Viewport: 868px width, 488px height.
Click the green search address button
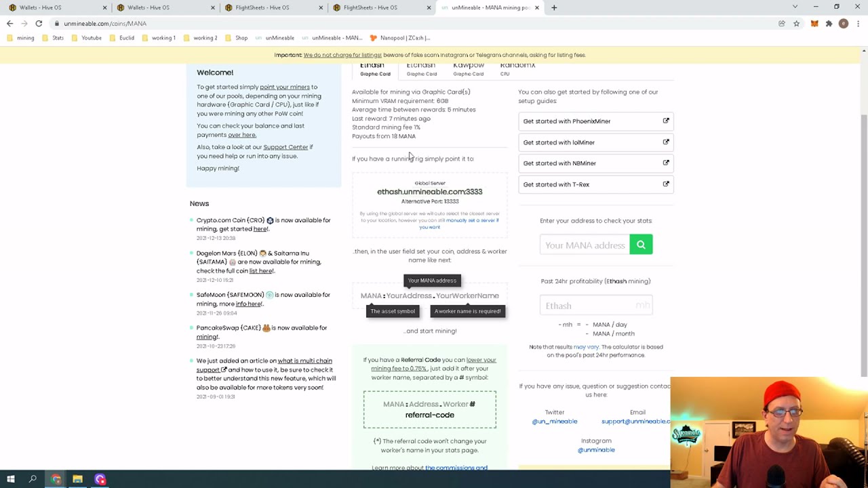pyautogui.click(x=641, y=245)
